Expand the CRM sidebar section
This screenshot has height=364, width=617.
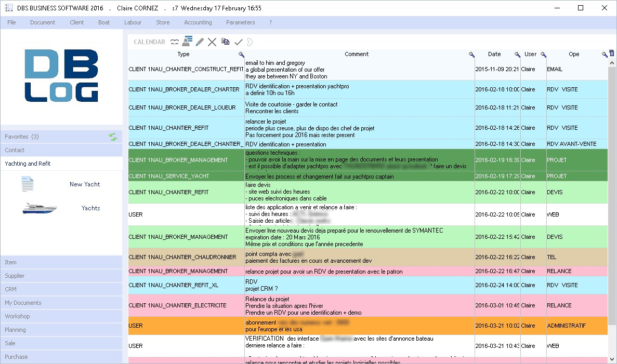[61, 289]
